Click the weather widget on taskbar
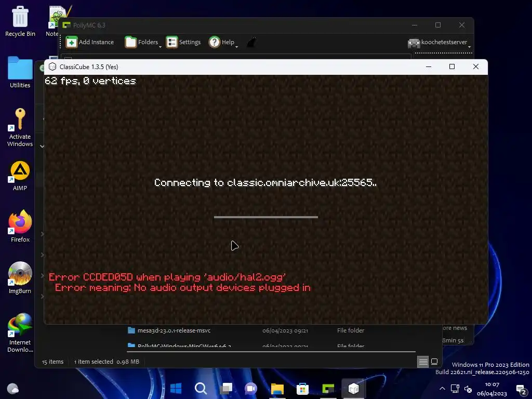The width and height of the screenshot is (532, 399). click(x=13, y=389)
